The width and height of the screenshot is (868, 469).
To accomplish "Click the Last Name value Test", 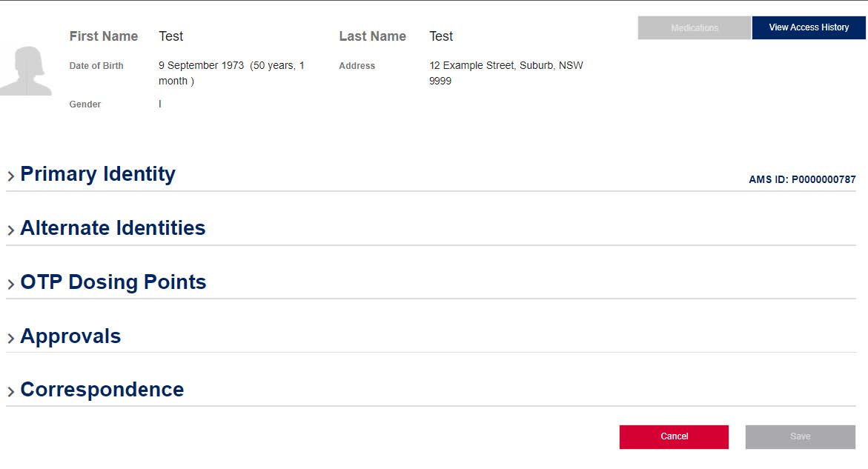I will pyautogui.click(x=441, y=36).
